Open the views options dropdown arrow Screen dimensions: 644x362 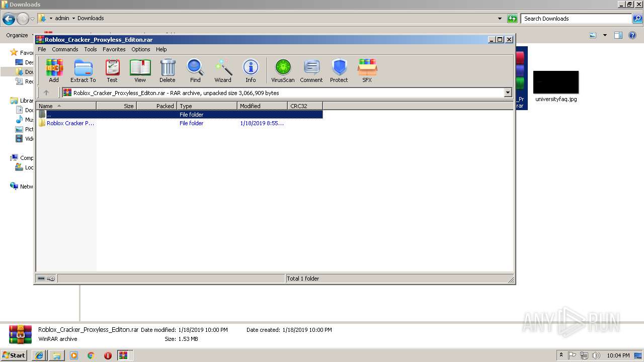pos(605,35)
